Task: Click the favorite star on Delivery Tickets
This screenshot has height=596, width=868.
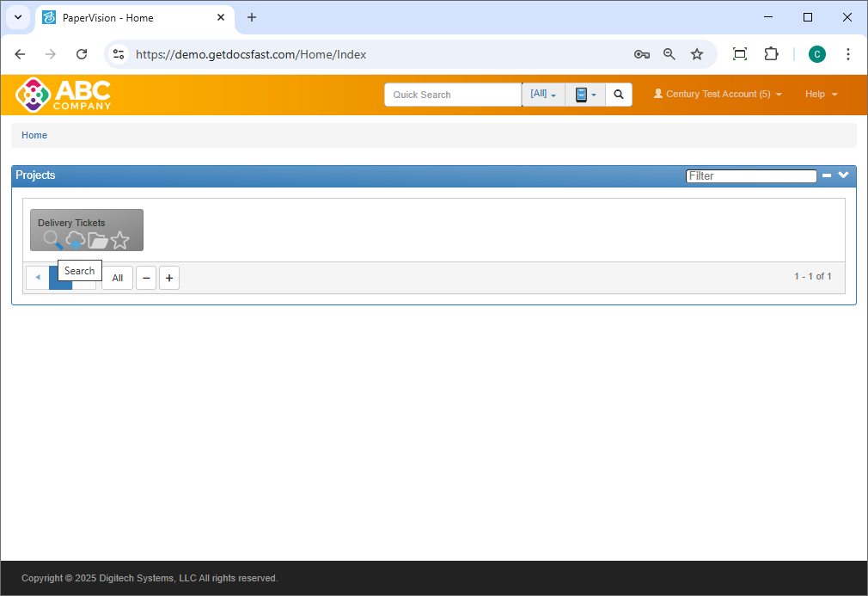Action: point(120,241)
